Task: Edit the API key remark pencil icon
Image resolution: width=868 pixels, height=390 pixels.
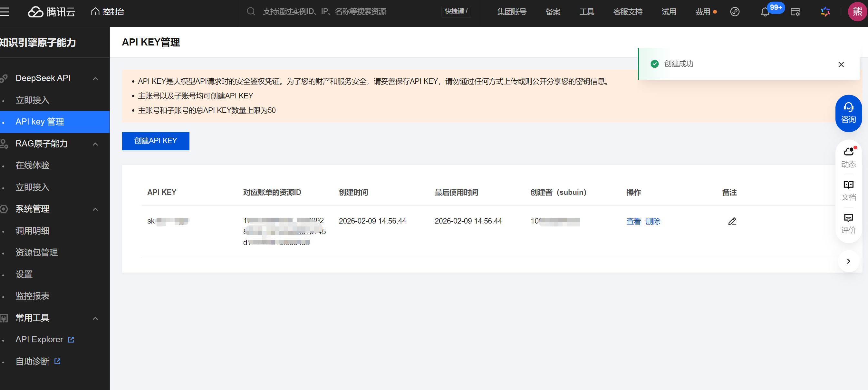Action: click(732, 221)
